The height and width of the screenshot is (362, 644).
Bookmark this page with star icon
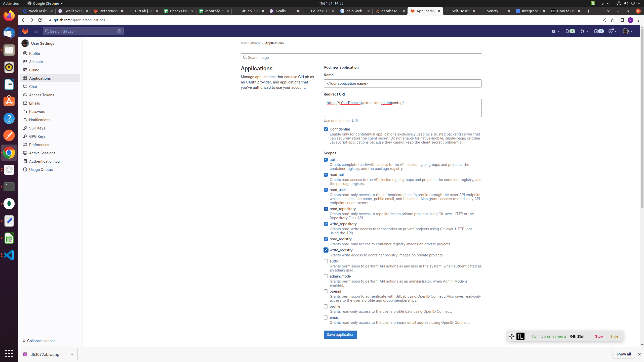tap(612, 20)
